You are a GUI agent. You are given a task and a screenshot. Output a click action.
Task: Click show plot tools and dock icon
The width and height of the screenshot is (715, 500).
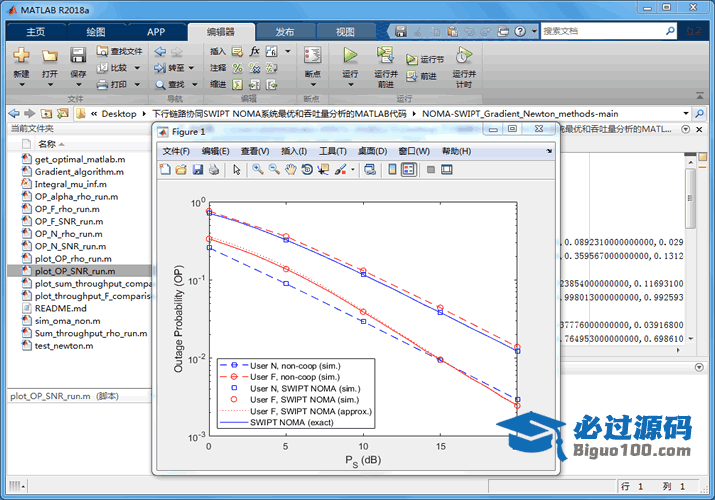pyautogui.click(x=447, y=170)
